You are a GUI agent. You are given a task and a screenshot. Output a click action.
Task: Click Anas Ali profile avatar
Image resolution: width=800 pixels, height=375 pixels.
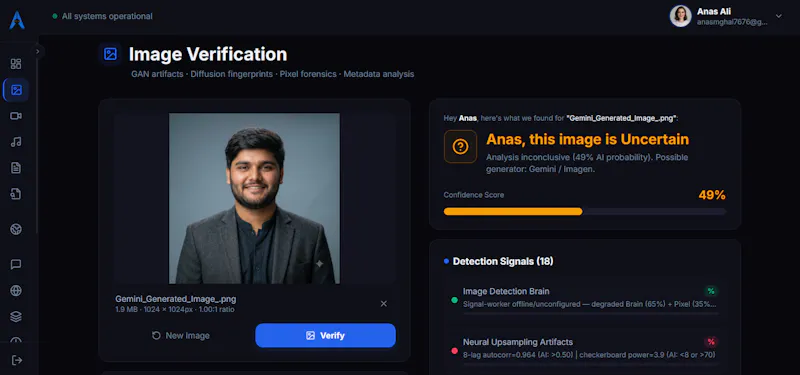pos(680,16)
